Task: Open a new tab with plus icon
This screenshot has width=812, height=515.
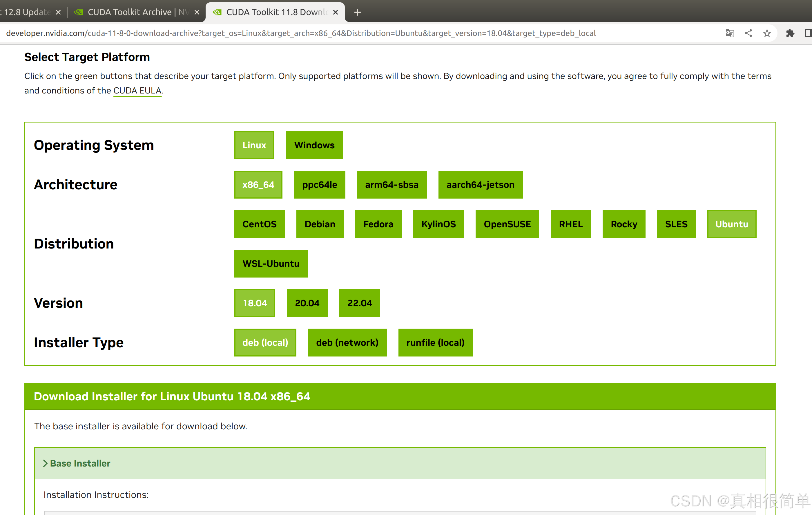Action: click(358, 12)
